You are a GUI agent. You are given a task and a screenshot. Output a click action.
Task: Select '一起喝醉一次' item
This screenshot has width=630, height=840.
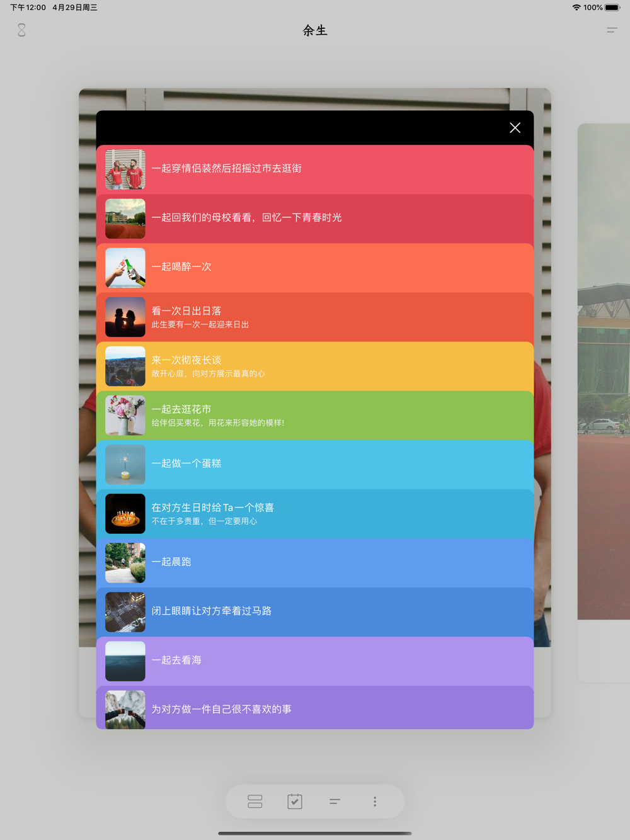315,268
